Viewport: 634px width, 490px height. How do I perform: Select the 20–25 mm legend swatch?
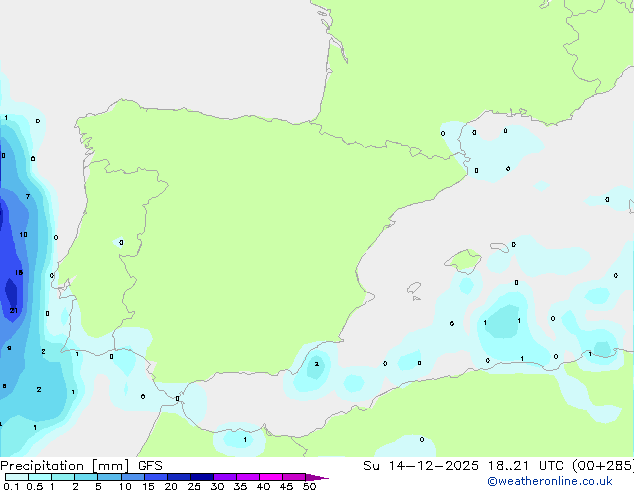click(x=178, y=477)
